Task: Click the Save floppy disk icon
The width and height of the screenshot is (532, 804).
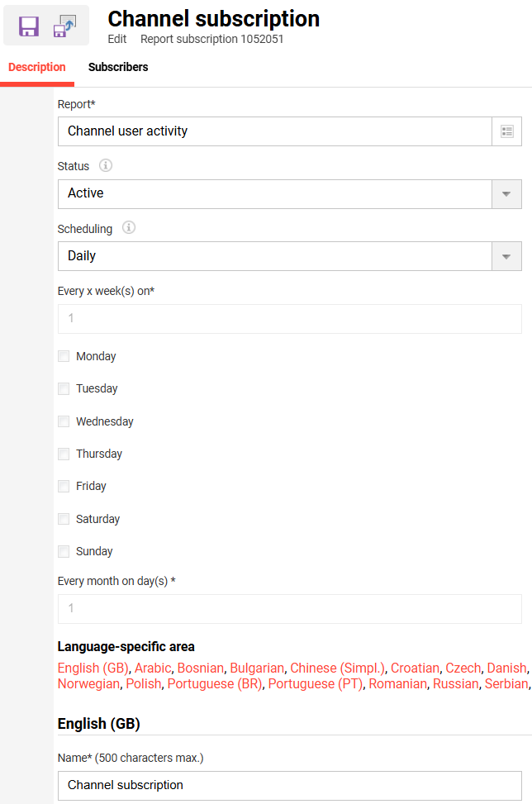Action: 29,26
